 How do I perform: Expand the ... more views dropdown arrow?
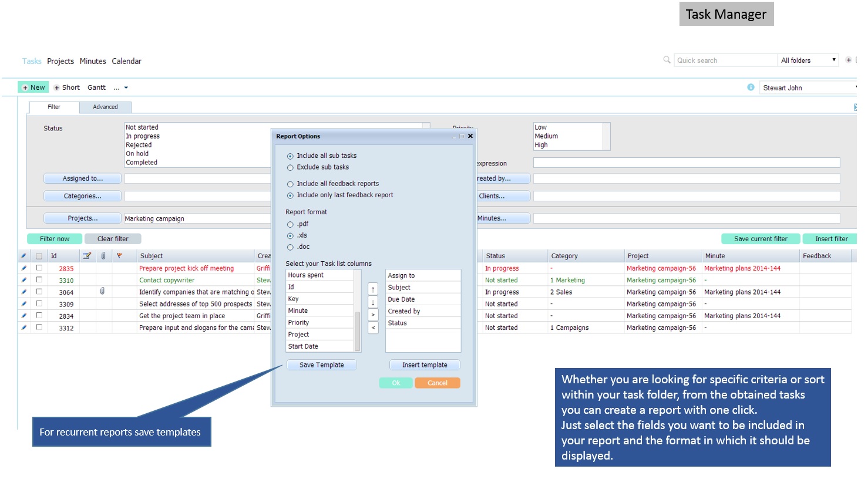pos(126,88)
